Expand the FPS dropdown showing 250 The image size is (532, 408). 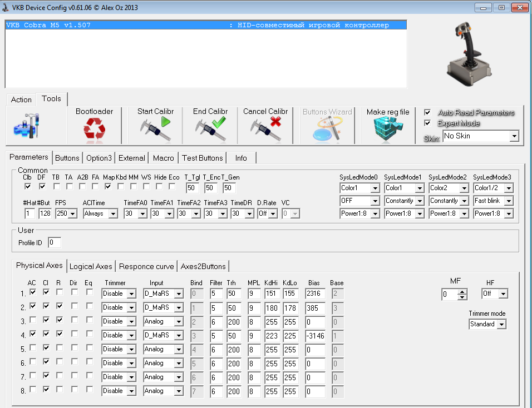[x=72, y=214]
